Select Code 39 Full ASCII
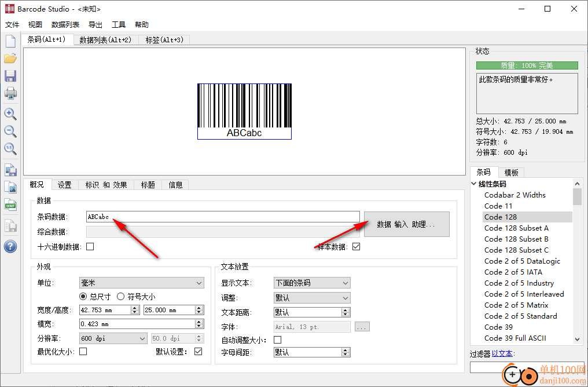The width and height of the screenshot is (588, 387). coord(515,338)
